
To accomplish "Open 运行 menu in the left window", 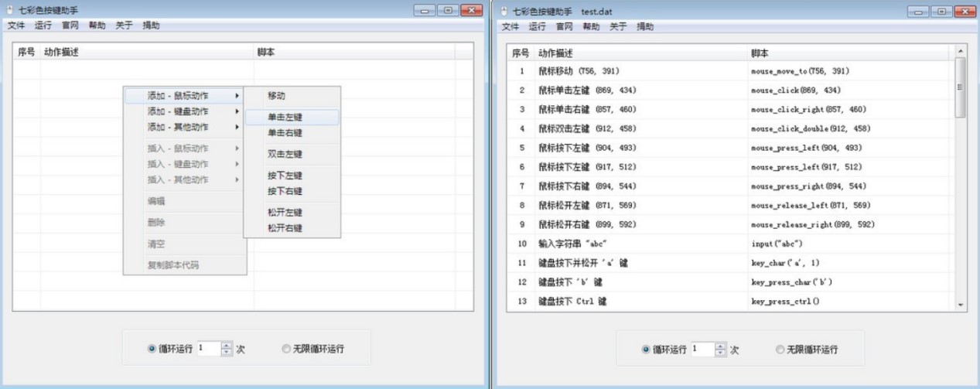I will coord(43,26).
